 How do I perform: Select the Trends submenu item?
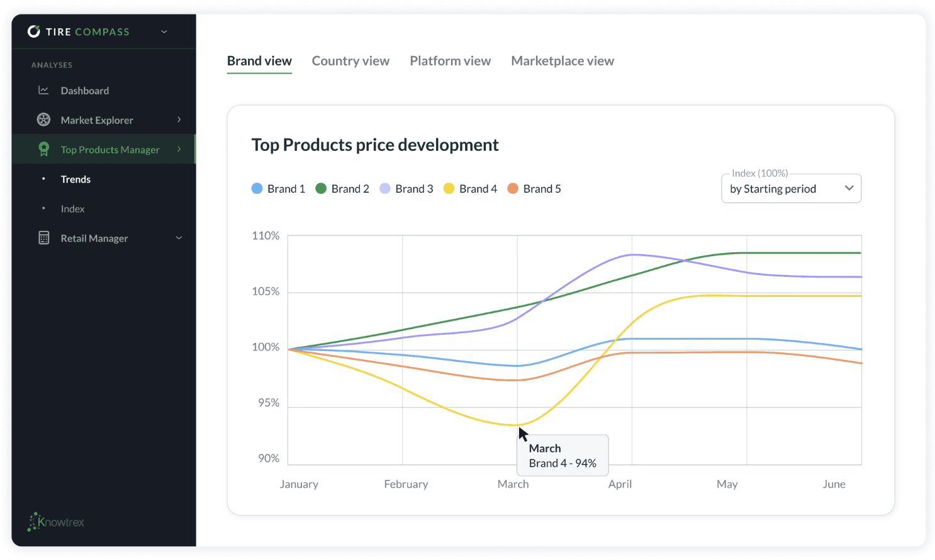[x=76, y=179]
